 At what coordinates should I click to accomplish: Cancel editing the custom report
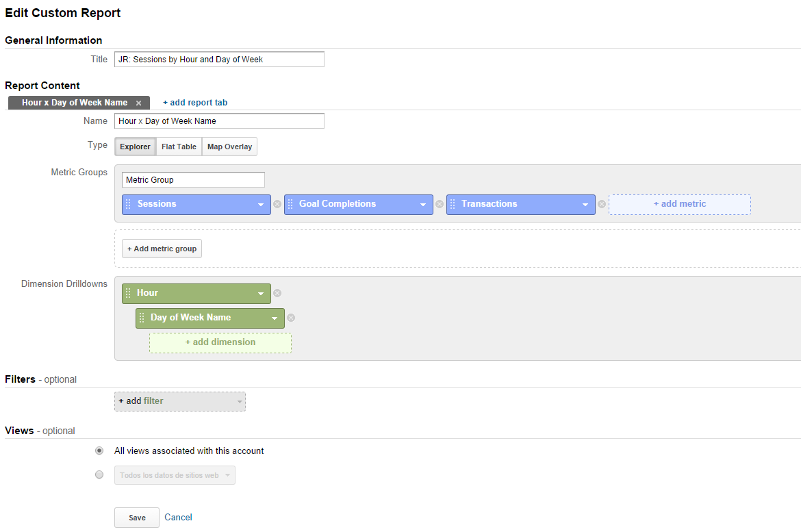[x=178, y=517]
